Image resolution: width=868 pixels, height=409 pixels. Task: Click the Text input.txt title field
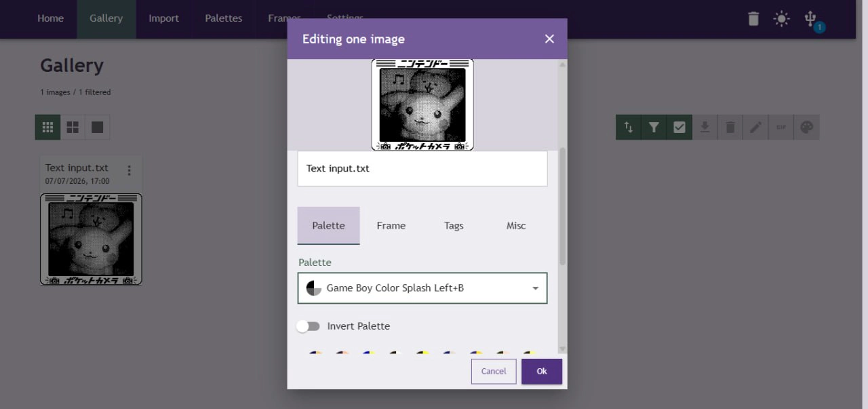[x=422, y=168]
